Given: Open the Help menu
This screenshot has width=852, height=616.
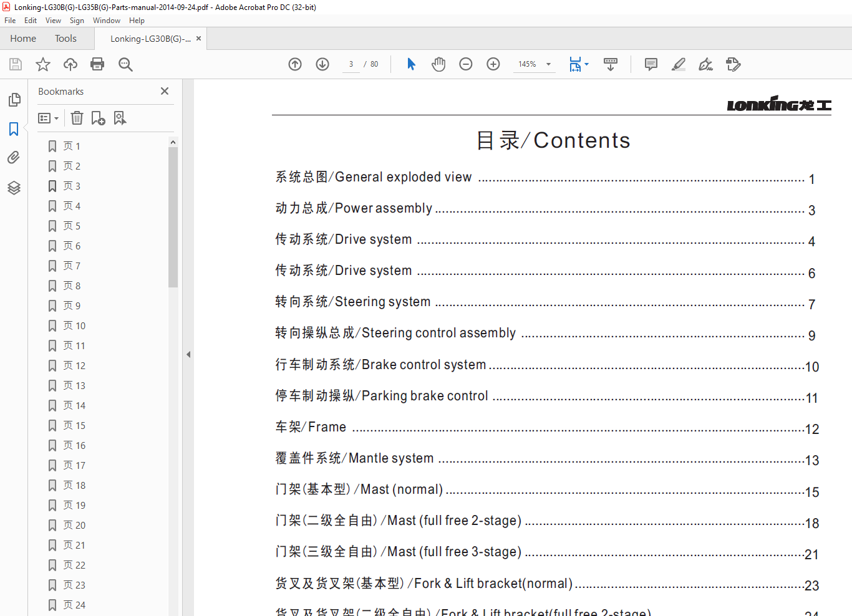Looking at the screenshot, I should tap(137, 21).
